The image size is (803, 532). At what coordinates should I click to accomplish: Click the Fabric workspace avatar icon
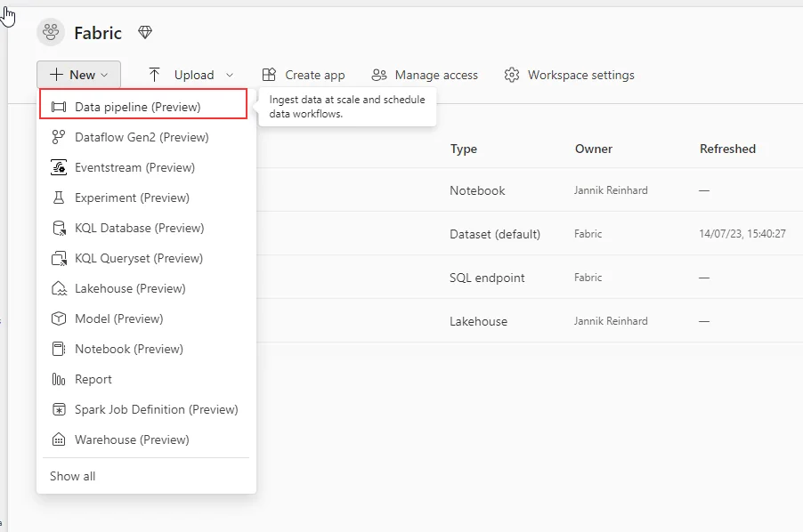(x=51, y=32)
